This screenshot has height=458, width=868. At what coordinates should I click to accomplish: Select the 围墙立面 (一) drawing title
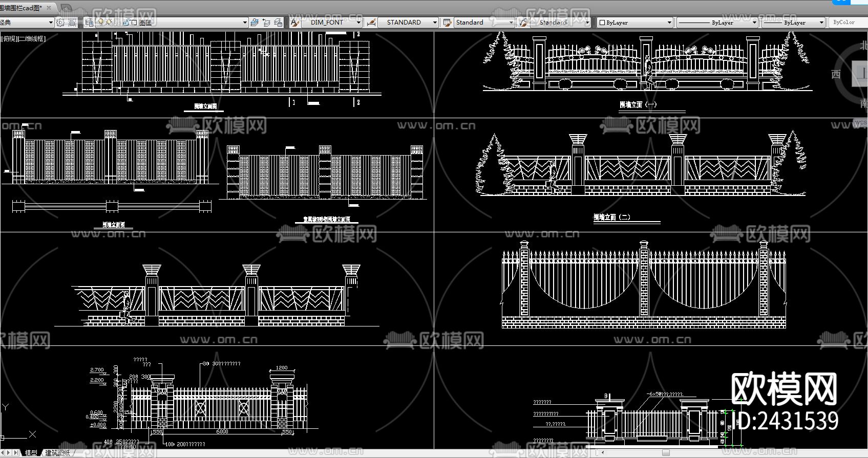point(638,105)
